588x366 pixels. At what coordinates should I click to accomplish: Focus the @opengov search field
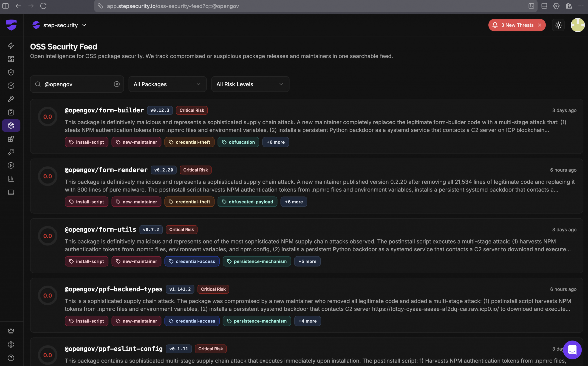point(77,84)
